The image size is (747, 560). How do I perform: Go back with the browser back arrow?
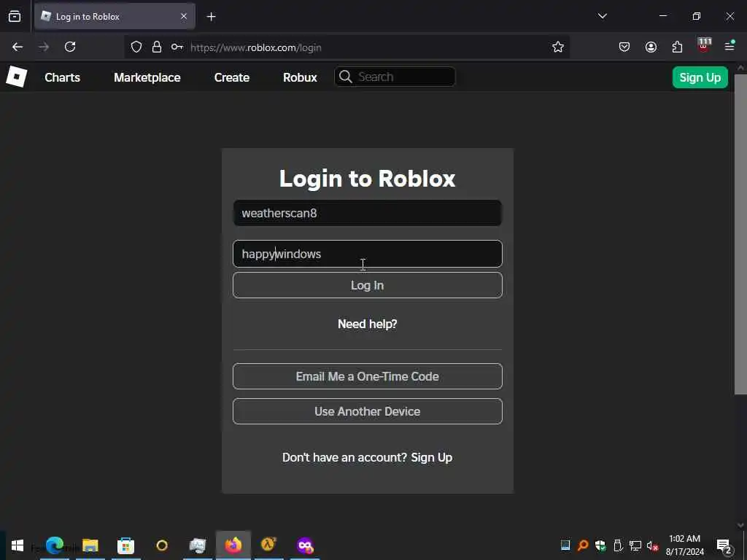18,47
